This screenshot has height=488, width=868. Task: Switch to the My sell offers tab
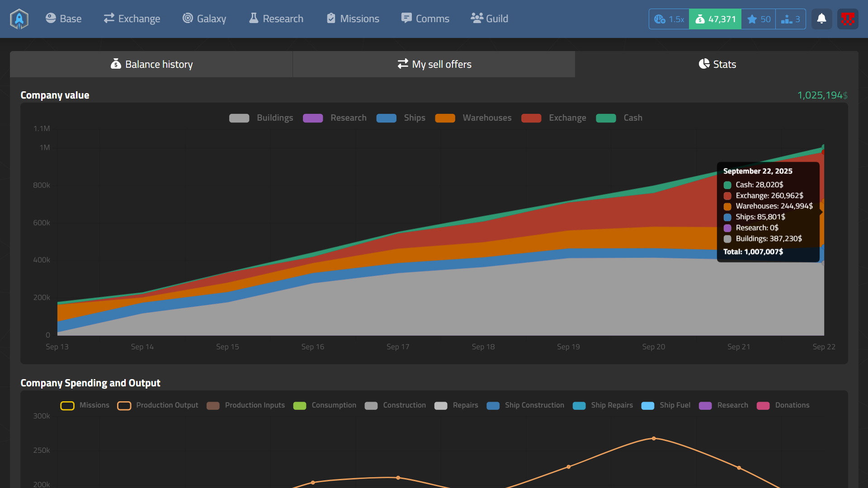[x=434, y=64]
